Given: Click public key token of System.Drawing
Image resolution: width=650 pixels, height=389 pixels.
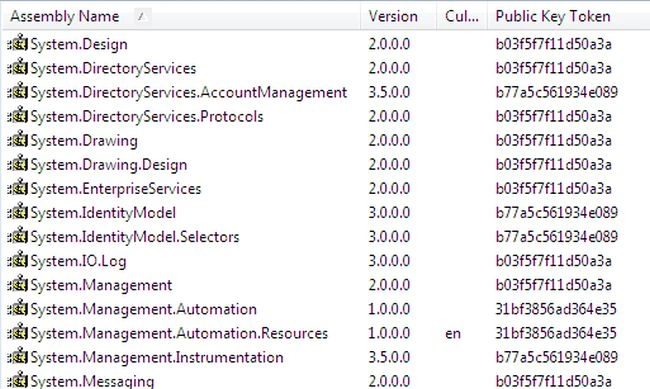Looking at the screenshot, I should (x=554, y=140).
